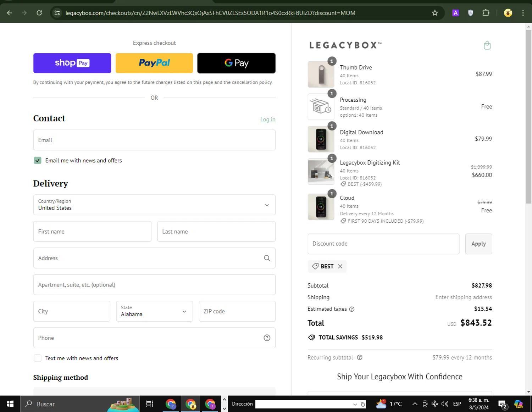Go back using browser back arrow
Image resolution: width=532 pixels, height=412 pixels.
[x=10, y=13]
